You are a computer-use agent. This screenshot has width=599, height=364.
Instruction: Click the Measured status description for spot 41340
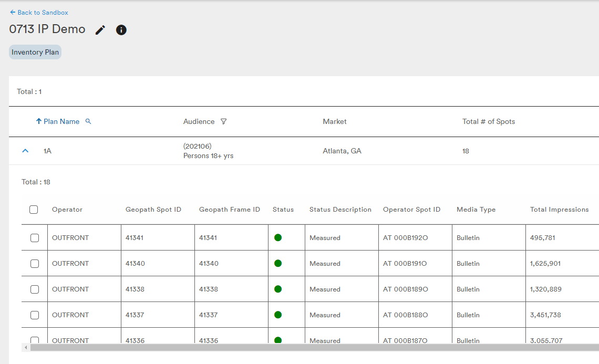click(325, 264)
